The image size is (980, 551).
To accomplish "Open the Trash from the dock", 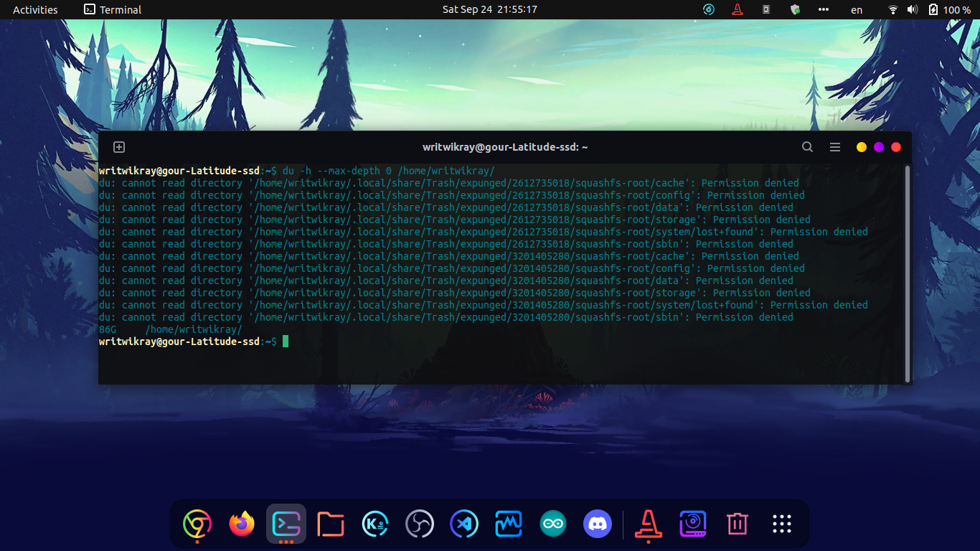I will [737, 524].
